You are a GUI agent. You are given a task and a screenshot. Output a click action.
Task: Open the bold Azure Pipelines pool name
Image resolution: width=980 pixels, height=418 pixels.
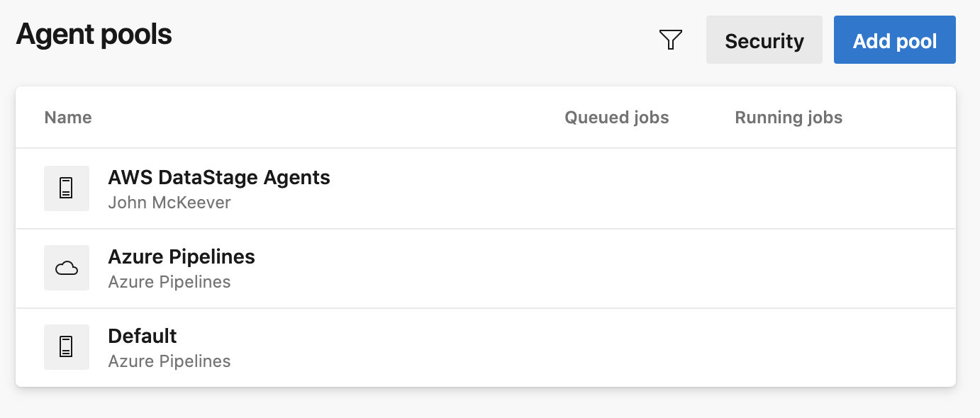[x=181, y=256]
